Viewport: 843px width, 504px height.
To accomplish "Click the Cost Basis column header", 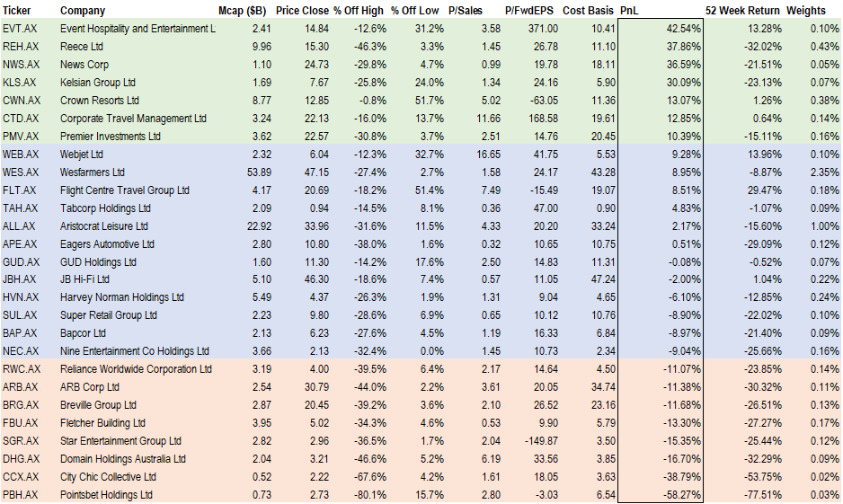I will click(589, 11).
